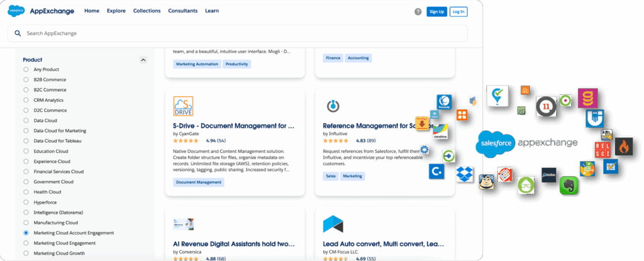Screen dimensions: 644x261
Task: Select Marketing Cloud Engagement radio option
Action: point(26,243)
